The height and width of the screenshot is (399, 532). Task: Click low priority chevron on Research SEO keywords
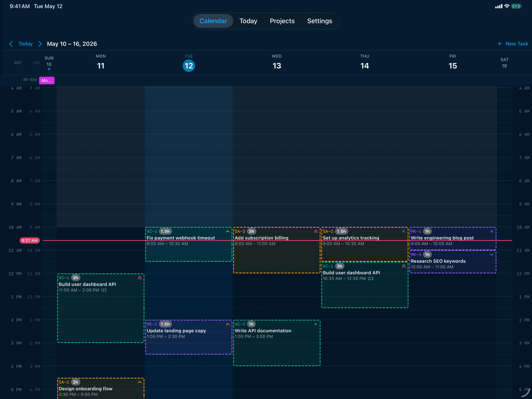[492, 254]
